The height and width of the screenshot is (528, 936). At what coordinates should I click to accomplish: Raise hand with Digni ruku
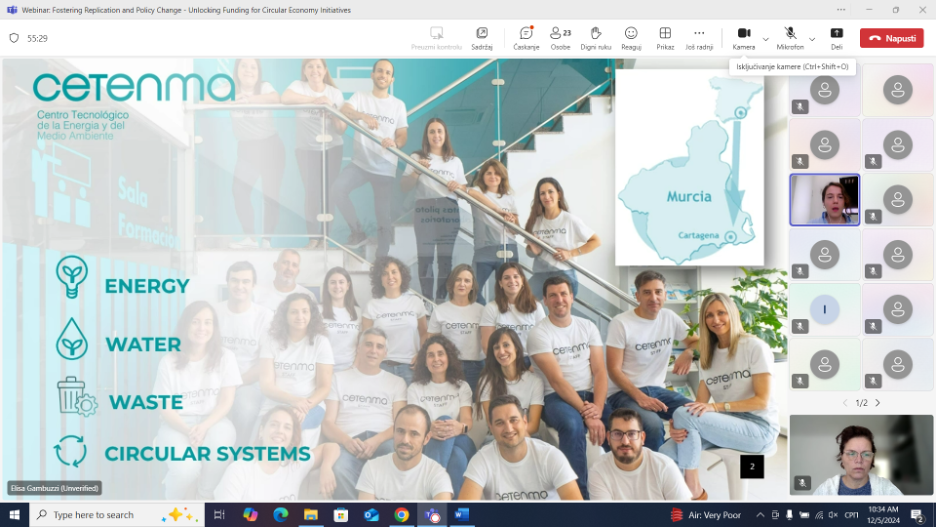tap(596, 37)
